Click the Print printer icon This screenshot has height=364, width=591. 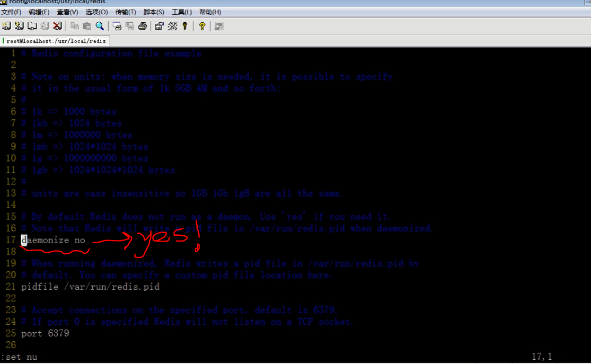coord(143,26)
